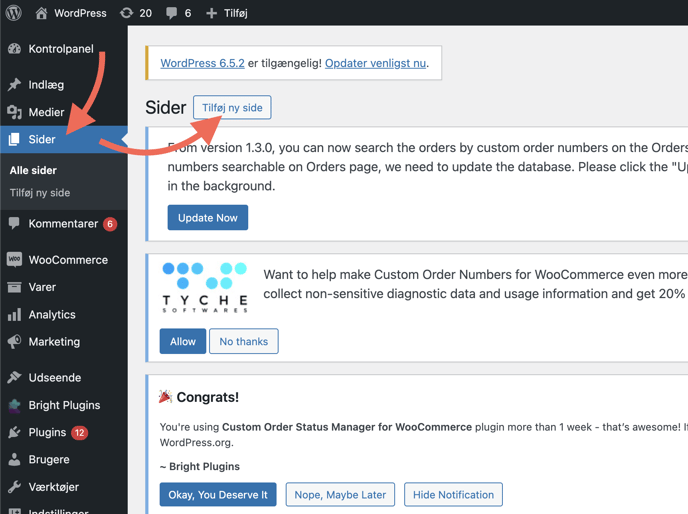Open Alle sider submenu
The height and width of the screenshot is (514, 688).
(33, 170)
